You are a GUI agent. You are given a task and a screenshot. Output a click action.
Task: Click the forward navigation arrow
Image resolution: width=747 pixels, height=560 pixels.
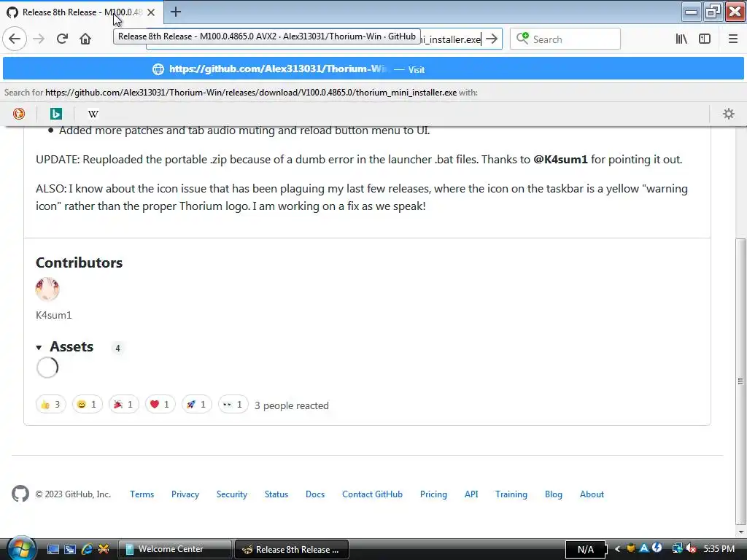39,39
